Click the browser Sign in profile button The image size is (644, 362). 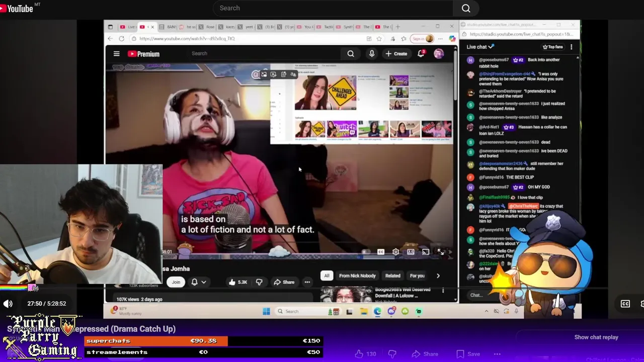pyautogui.click(x=423, y=39)
